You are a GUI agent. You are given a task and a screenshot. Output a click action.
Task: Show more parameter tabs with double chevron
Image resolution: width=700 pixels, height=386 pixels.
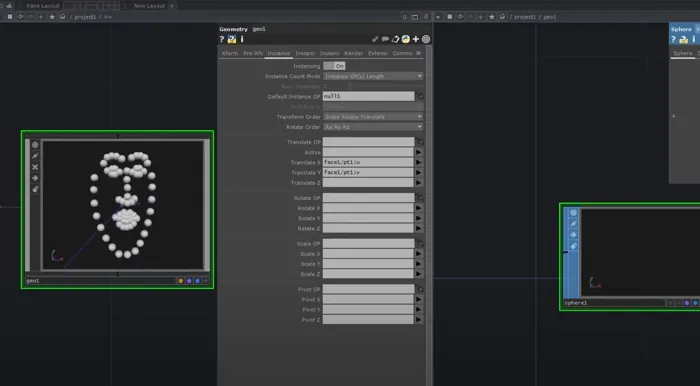pyautogui.click(x=418, y=53)
